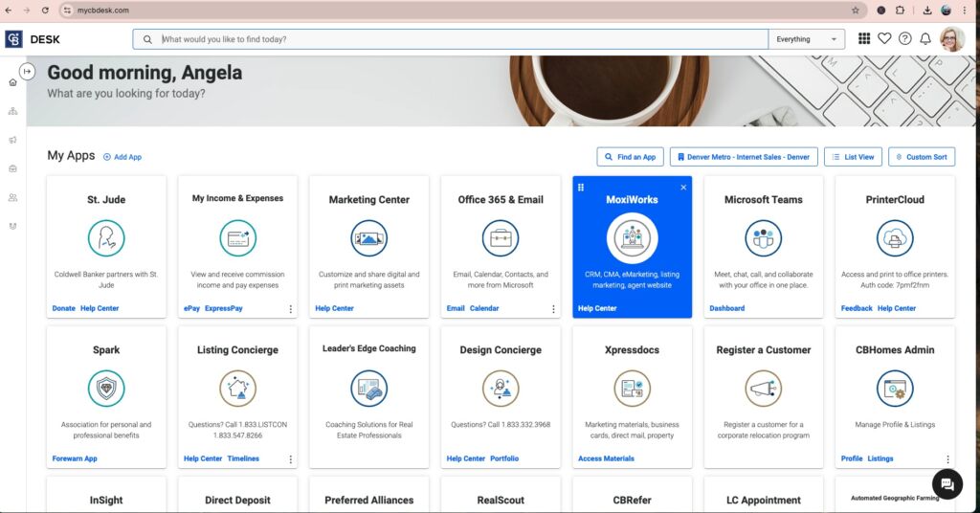Open the chat support bubble
Screen dimensions: 980x513
[x=947, y=483]
